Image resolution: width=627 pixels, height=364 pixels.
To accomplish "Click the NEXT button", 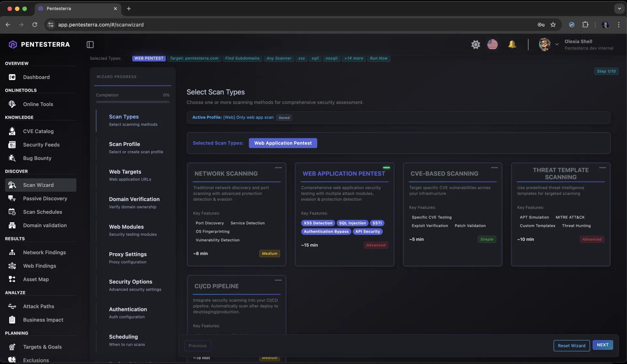I will coord(603,345).
